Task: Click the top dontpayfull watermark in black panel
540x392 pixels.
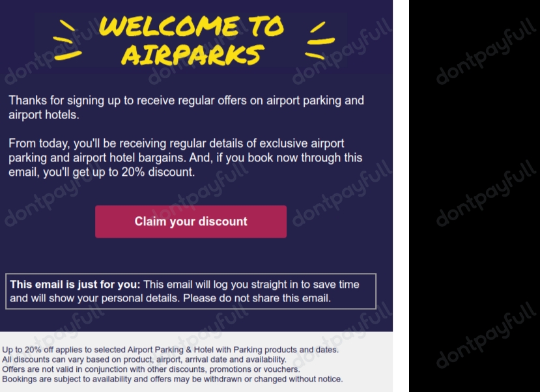Action: click(x=487, y=51)
